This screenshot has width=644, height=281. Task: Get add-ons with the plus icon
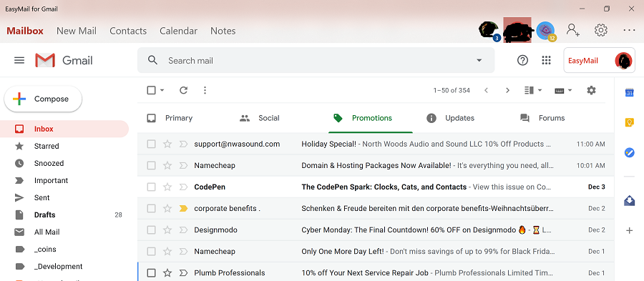tap(629, 230)
